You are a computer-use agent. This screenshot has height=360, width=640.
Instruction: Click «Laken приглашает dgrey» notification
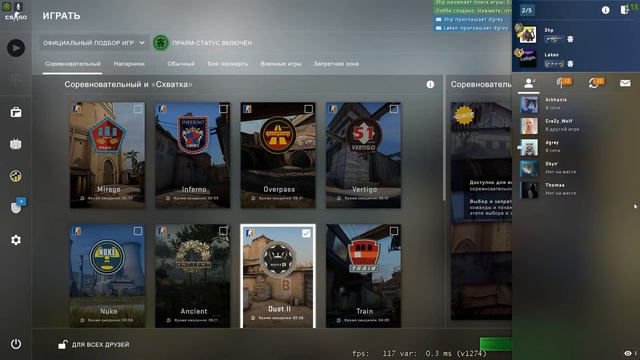pos(472,28)
